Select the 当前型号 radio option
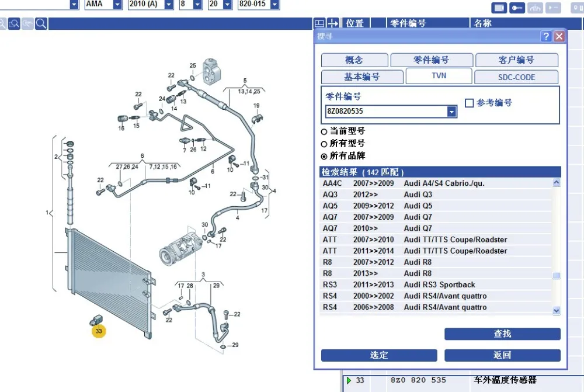 pos(324,131)
